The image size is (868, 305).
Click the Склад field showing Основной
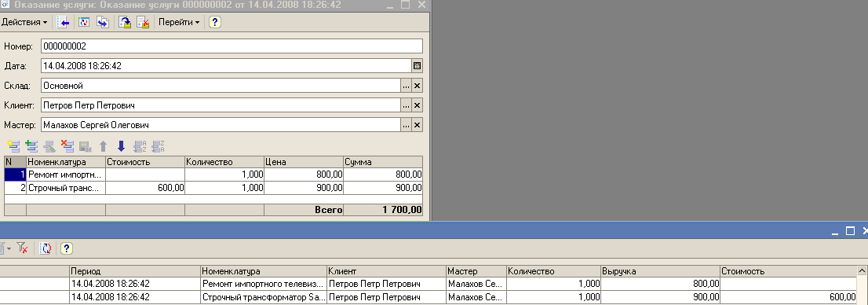point(221,86)
